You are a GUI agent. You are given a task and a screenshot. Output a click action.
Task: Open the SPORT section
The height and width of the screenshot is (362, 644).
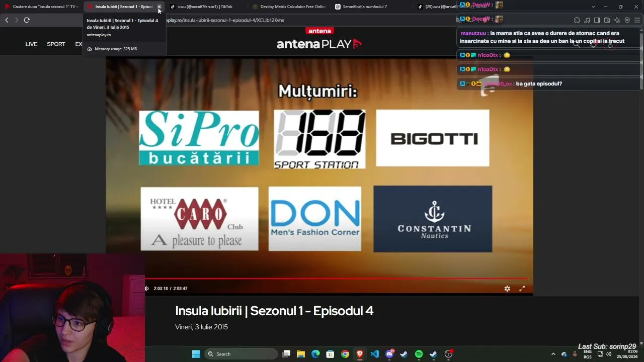coord(56,44)
